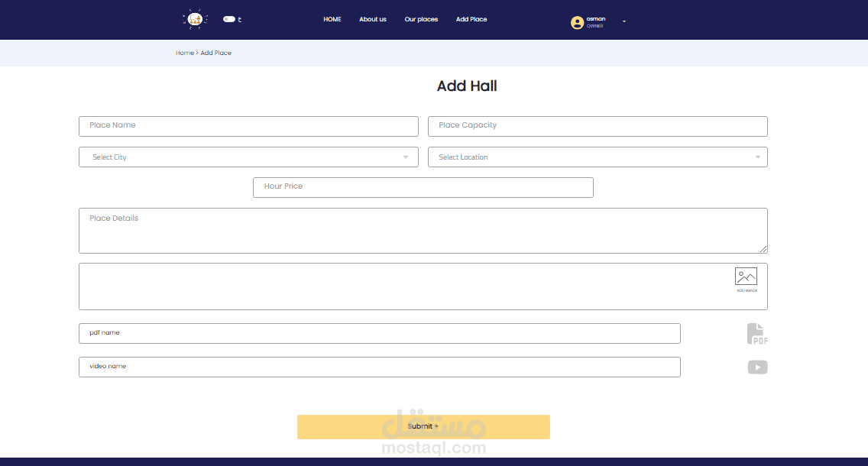Focus the video name input field

pos(379,367)
